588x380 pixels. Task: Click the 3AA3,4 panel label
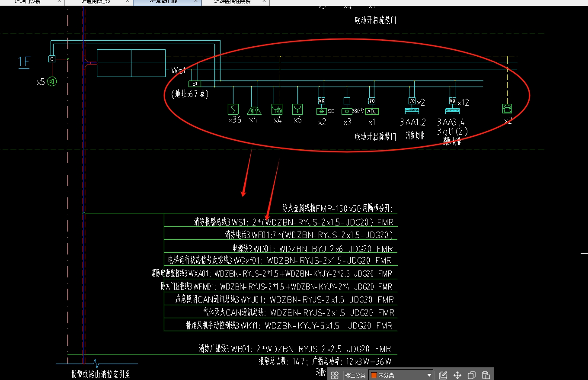[451, 122]
